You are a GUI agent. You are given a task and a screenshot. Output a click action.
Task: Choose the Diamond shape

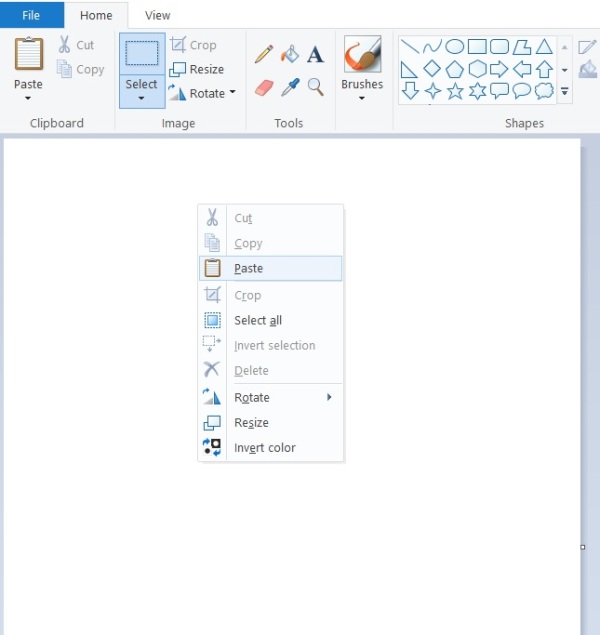click(432, 69)
